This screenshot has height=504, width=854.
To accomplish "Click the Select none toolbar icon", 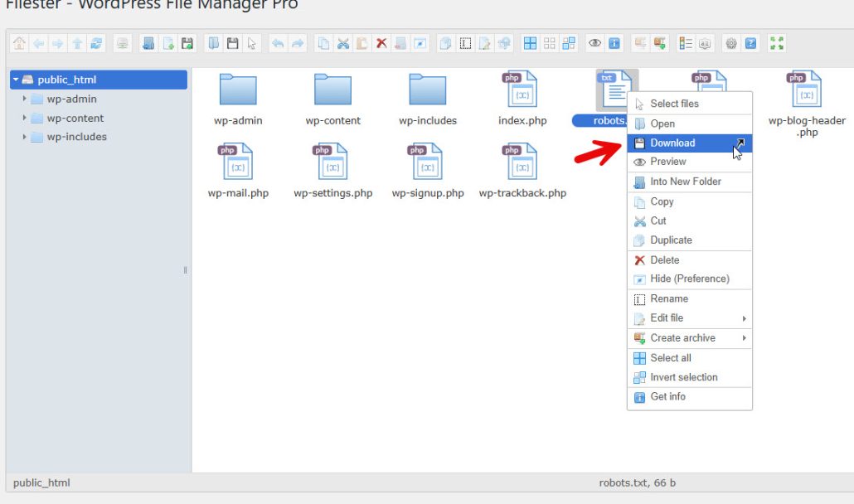I will [550, 44].
